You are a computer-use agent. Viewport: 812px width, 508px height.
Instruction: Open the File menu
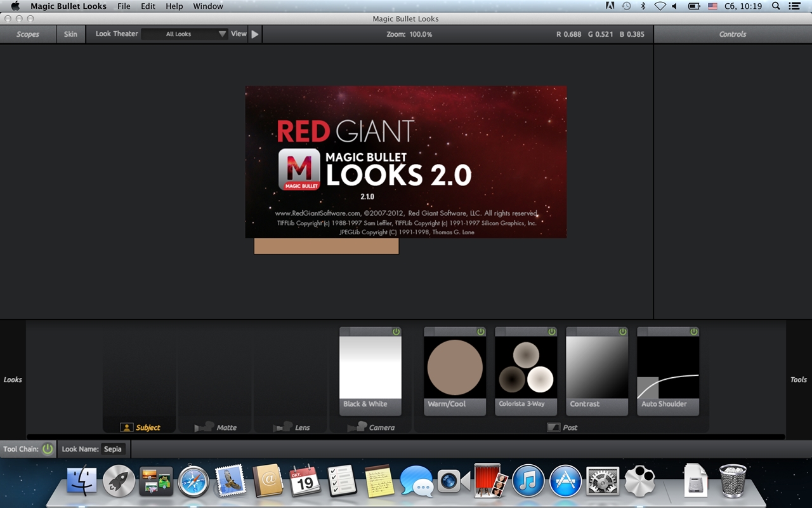124,6
